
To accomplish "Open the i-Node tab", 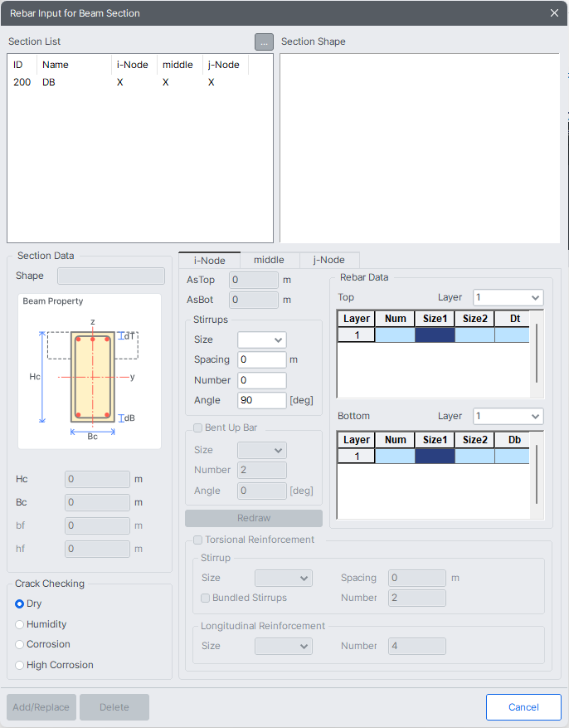I will (209, 260).
